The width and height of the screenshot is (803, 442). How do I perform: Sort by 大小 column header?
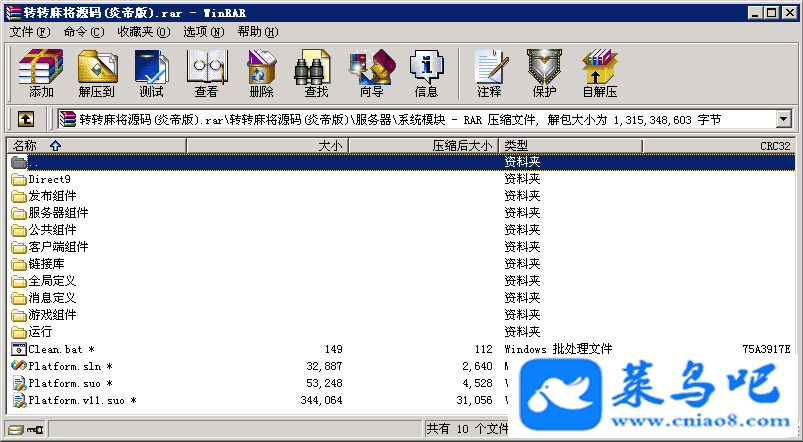tap(267, 146)
